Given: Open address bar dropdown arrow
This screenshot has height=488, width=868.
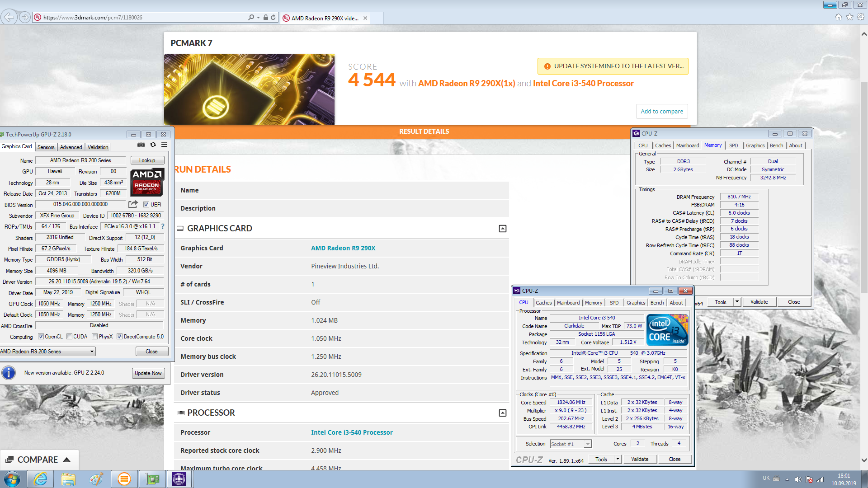Looking at the screenshot, I should click(x=258, y=17).
